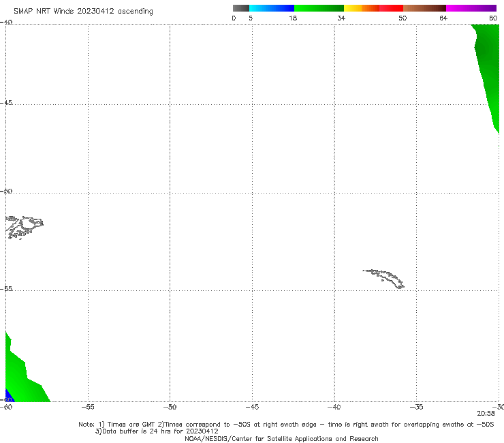Screen dimensions: 504x443
Task: Click the green segment of the wind color scale
Action: (319, 8)
